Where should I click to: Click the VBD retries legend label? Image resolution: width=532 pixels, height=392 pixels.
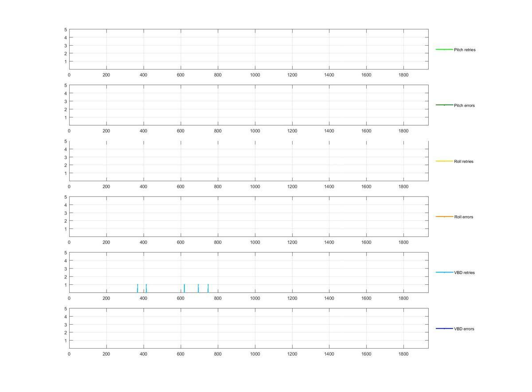[464, 273]
